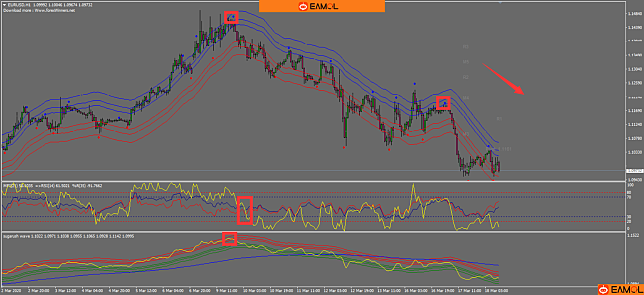Select the R2 pivot level label
644x295 pixels.
(x=466, y=77)
